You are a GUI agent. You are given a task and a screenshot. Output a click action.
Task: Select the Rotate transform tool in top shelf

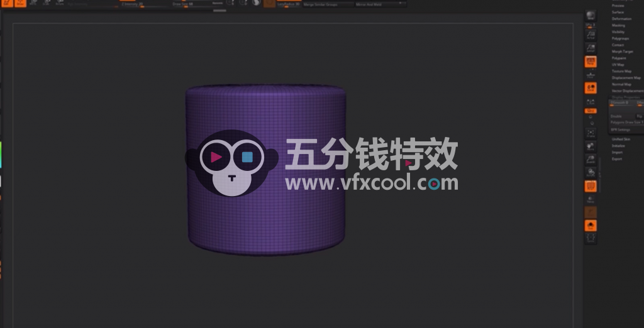coord(60,3)
